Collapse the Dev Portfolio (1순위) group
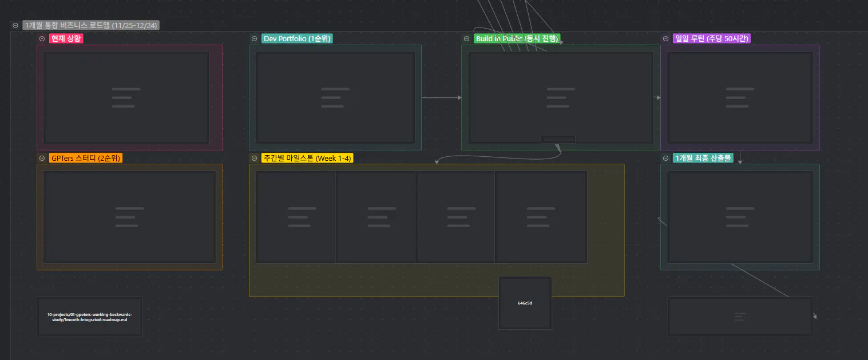Viewport: 868px width, 360px height. point(254,38)
